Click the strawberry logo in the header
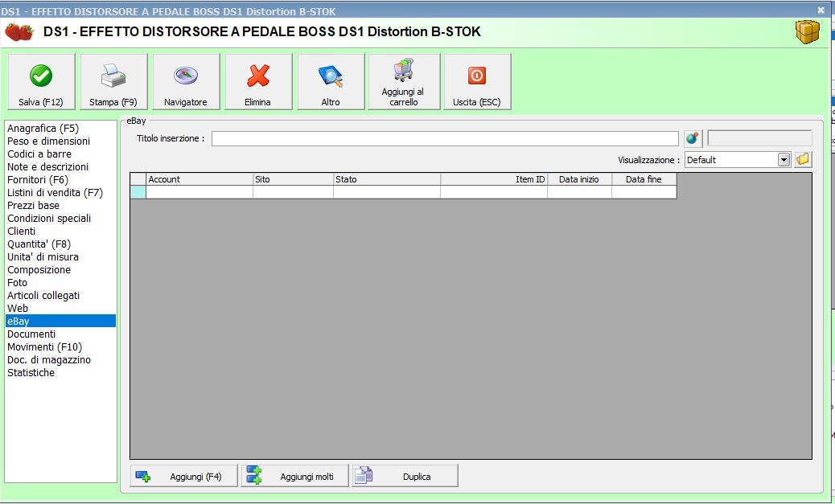This screenshot has height=504, width=835. [x=19, y=32]
